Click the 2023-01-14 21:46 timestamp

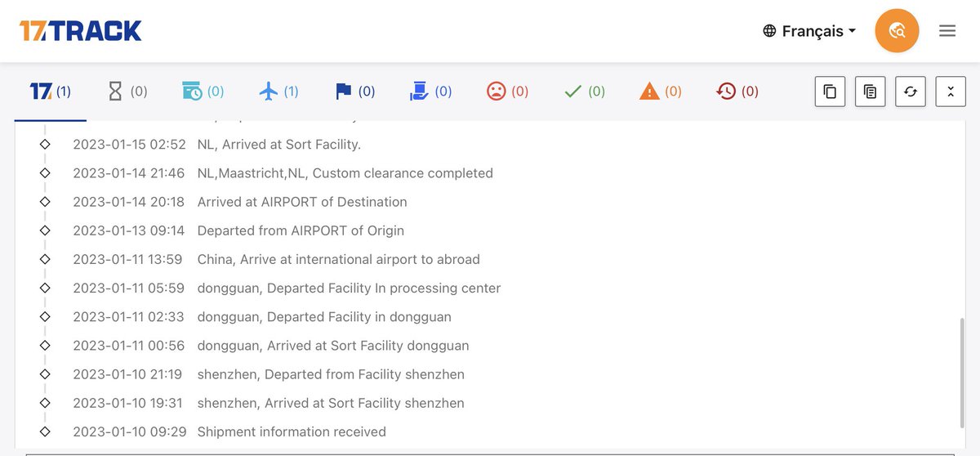coord(129,173)
